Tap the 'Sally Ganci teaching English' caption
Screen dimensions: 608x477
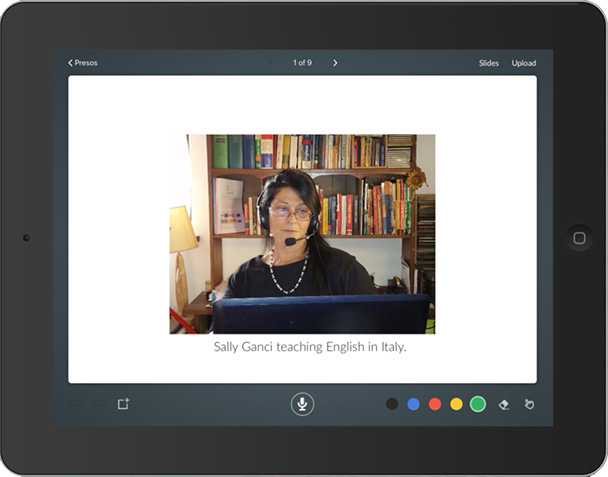(x=309, y=348)
